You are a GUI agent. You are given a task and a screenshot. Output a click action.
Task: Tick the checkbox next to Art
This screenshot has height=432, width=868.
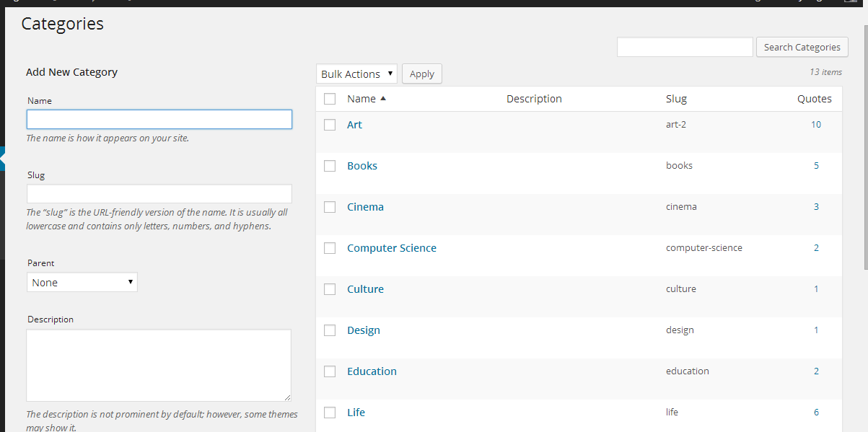click(330, 125)
